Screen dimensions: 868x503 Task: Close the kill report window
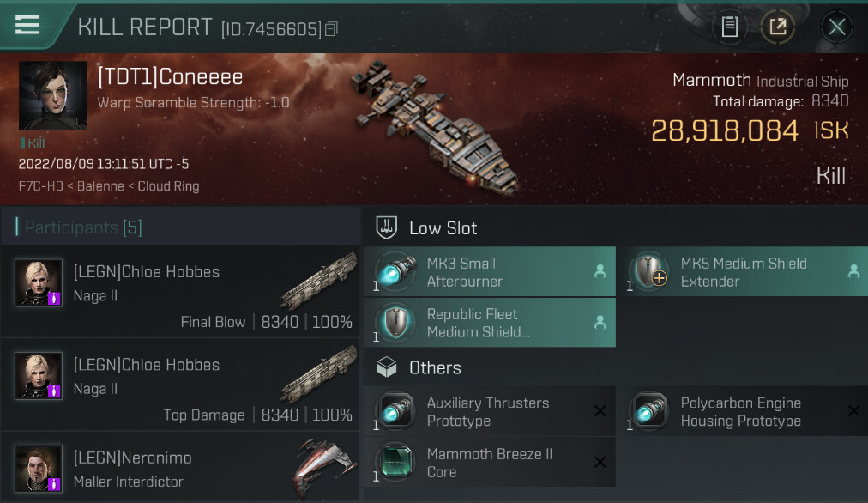pyautogui.click(x=836, y=27)
